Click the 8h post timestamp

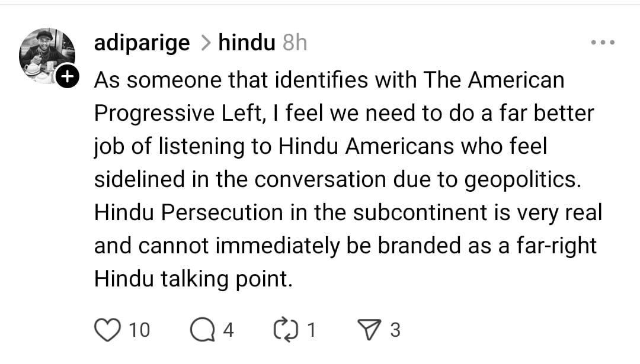[x=295, y=43]
